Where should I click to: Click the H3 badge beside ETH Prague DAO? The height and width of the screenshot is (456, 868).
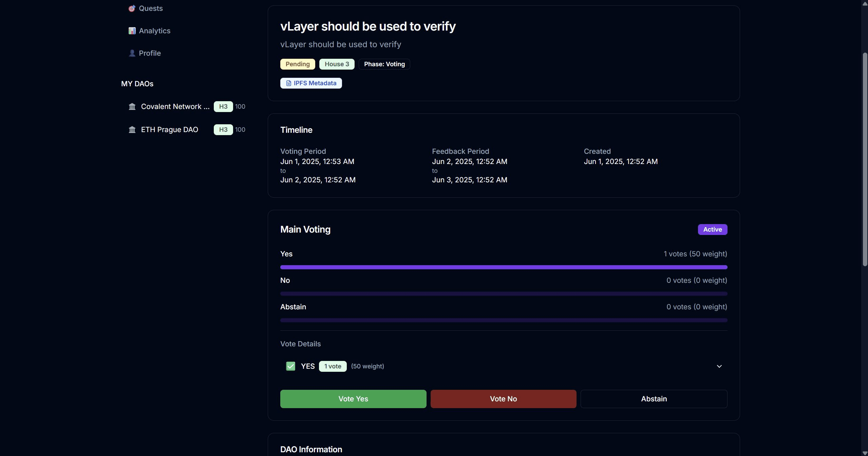click(223, 130)
